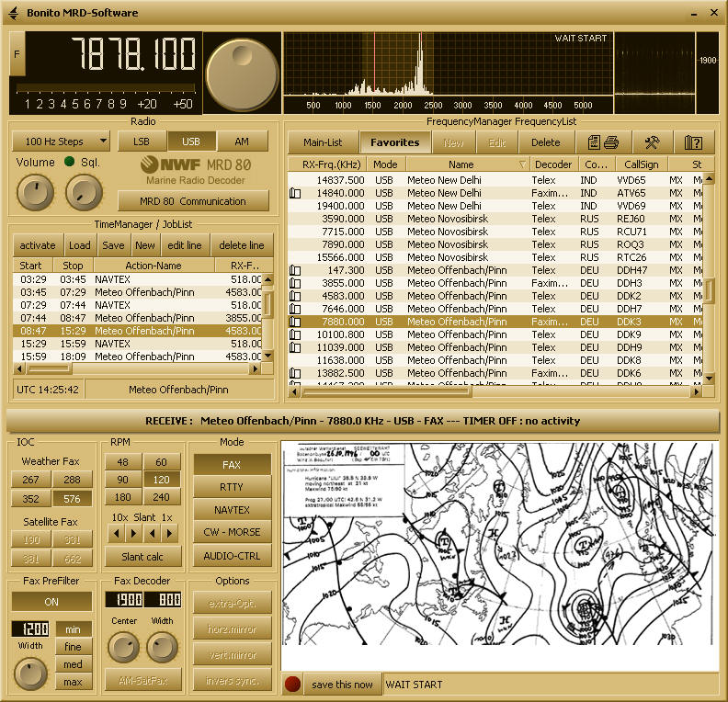
Task: Set RPM to 60
Action: coord(162,462)
